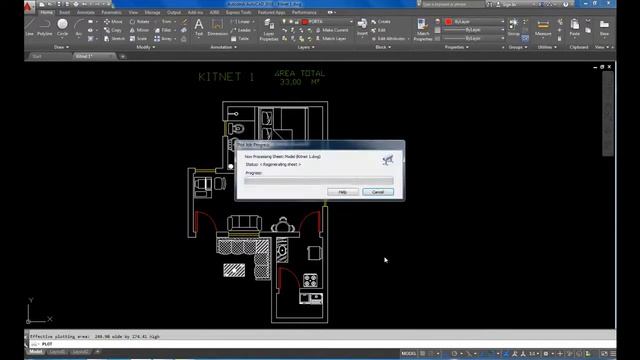Select the Polyline tool
640x360 pixels.
point(44,27)
